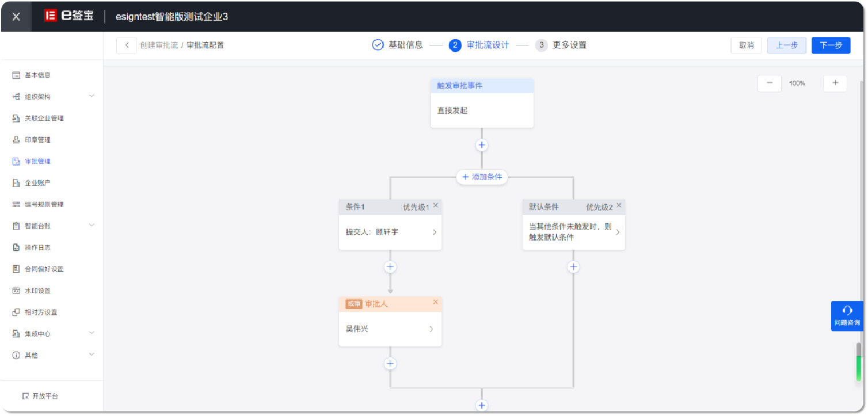
Task: Click the 合同偏好设置 sidebar icon
Action: point(16,269)
